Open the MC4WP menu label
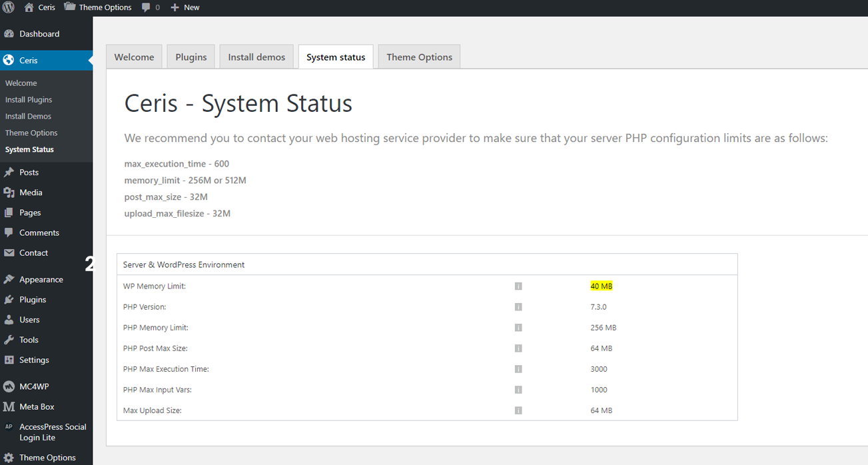 34,386
